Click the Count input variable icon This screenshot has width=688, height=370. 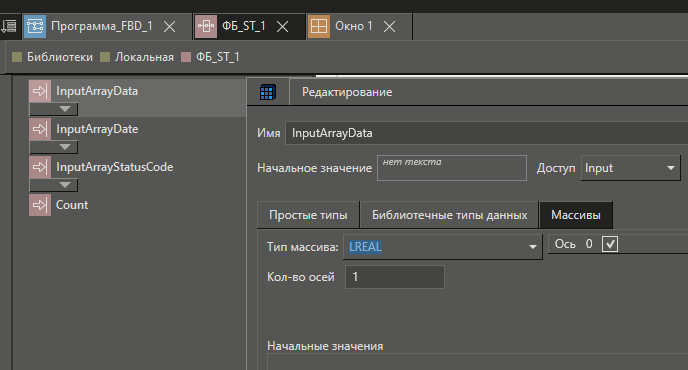(40, 205)
